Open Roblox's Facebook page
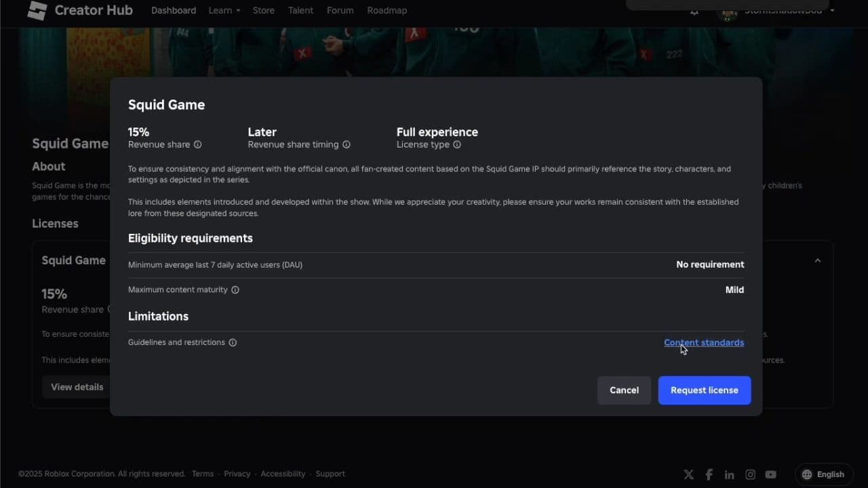Viewport: 868px width, 488px height. point(709,474)
